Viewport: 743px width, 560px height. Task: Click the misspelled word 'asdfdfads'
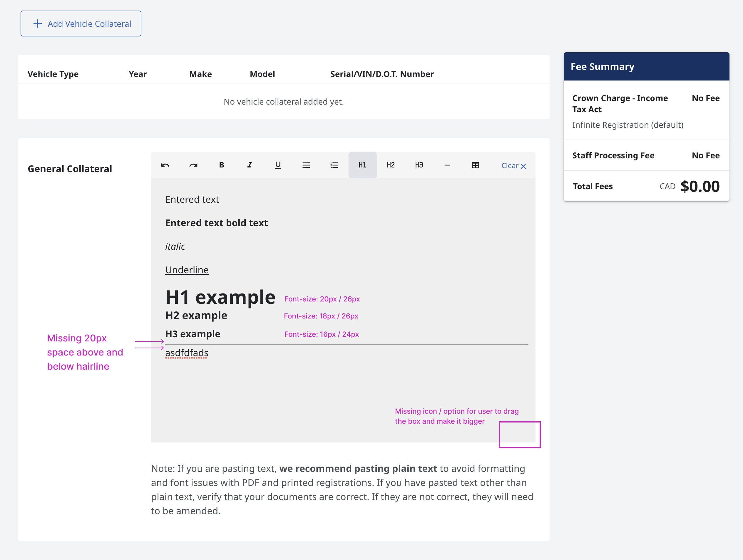click(x=187, y=353)
